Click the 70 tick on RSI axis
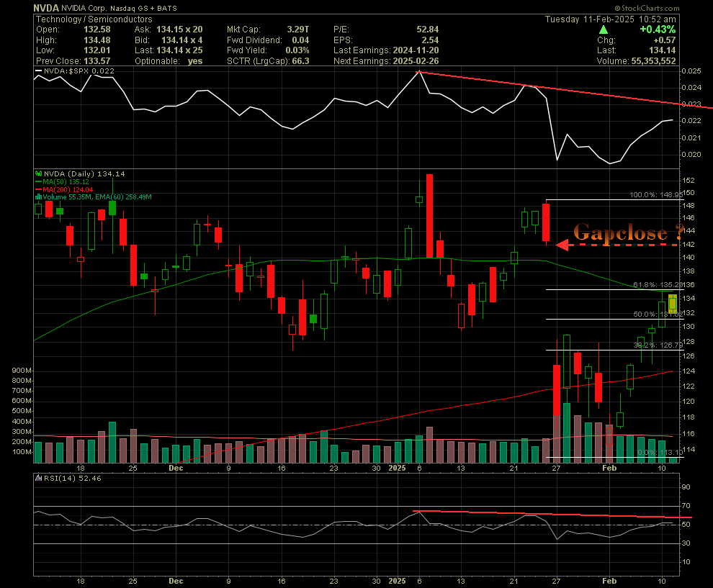The height and width of the screenshot is (588, 713). coord(686,506)
